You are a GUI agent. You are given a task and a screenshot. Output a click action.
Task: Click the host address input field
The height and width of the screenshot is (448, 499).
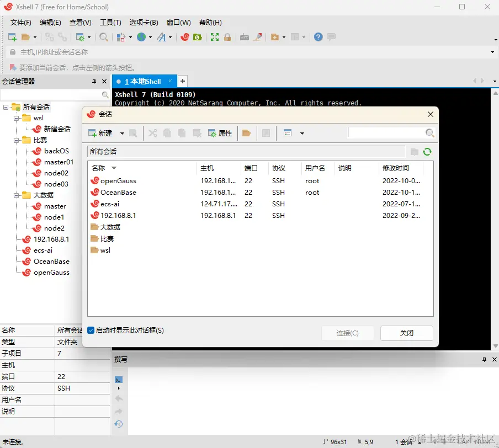coord(253,52)
